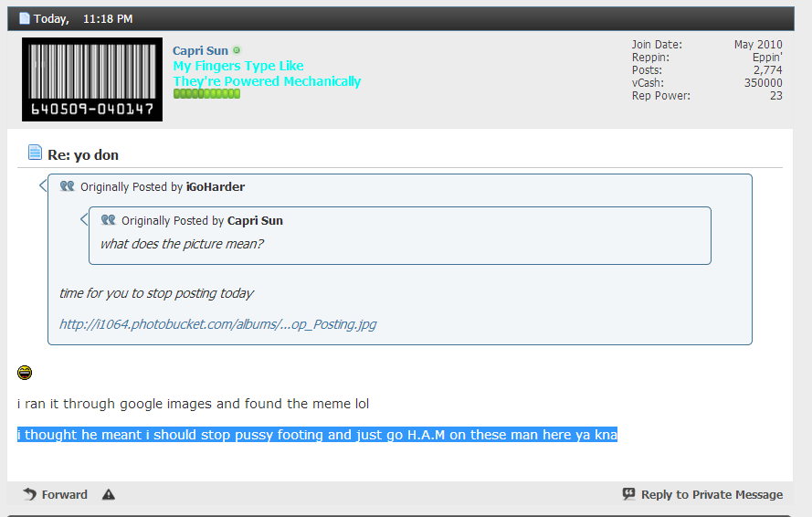Click the posts count '2,774'
The height and width of the screenshot is (517, 812).
click(767, 70)
